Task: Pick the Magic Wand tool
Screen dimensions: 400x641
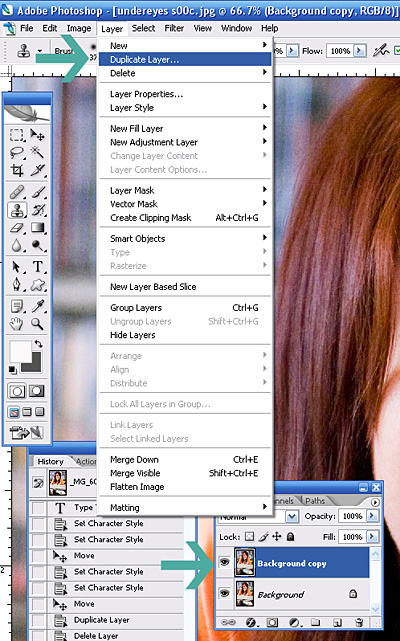Action: [37, 152]
